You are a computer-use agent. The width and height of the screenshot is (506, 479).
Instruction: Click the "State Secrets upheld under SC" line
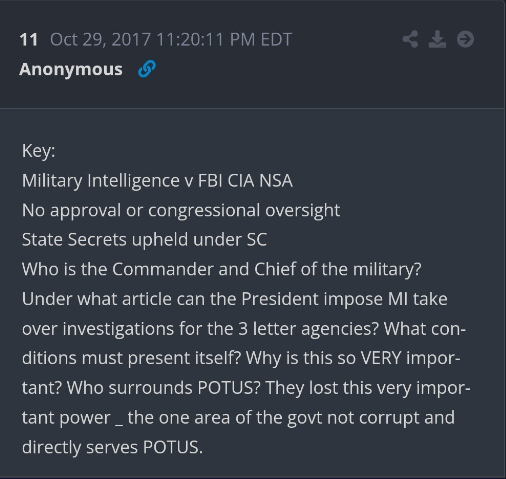point(144,240)
